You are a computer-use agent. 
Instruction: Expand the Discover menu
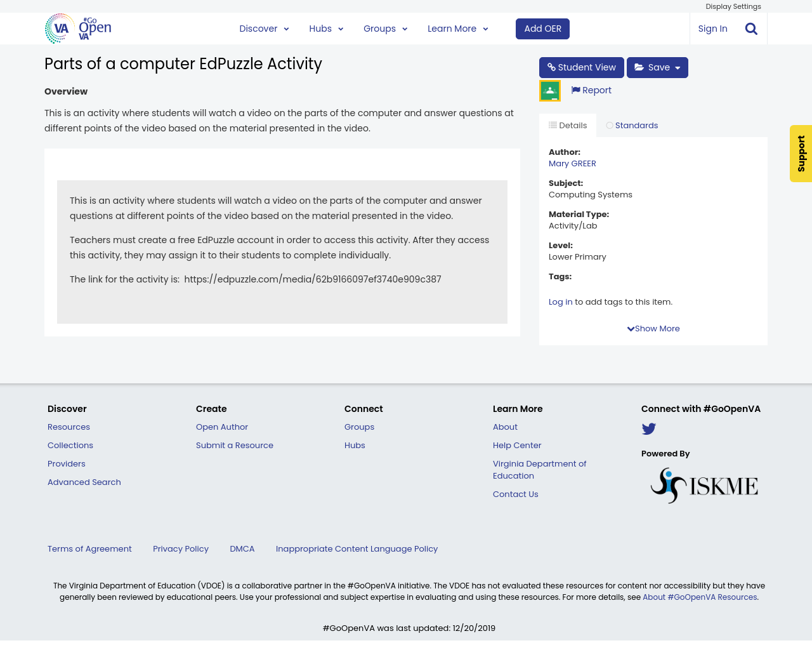264,29
